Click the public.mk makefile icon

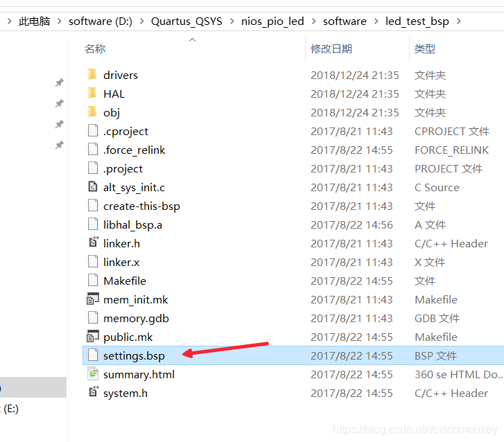point(93,336)
